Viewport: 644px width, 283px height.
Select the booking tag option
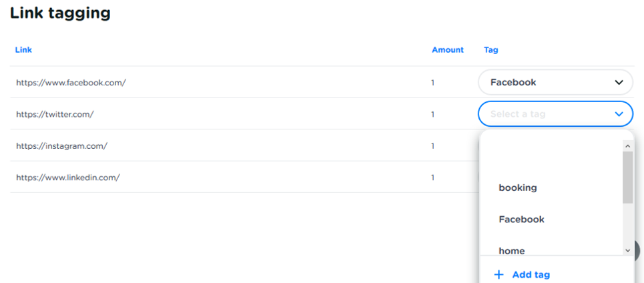[x=518, y=188]
